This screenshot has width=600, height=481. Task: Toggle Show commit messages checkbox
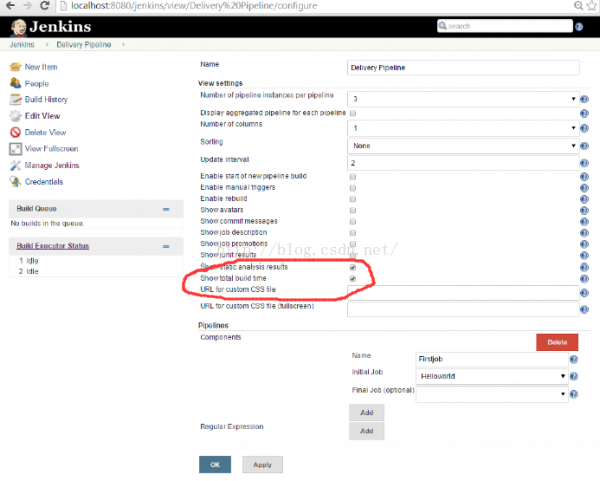click(353, 222)
